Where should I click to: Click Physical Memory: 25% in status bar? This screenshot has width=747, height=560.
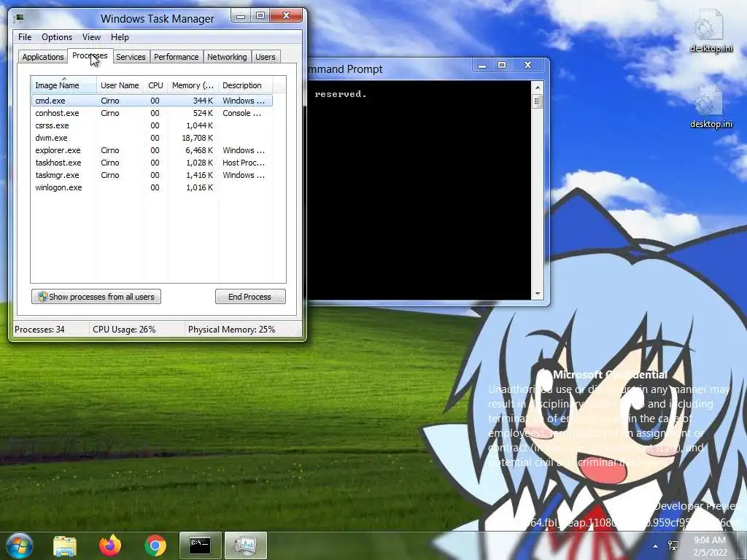231,330
